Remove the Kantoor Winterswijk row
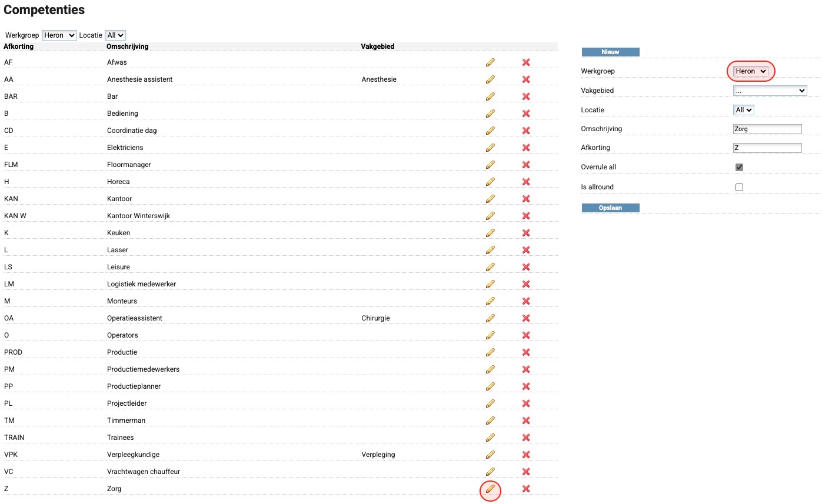The image size is (822, 504). point(526,216)
